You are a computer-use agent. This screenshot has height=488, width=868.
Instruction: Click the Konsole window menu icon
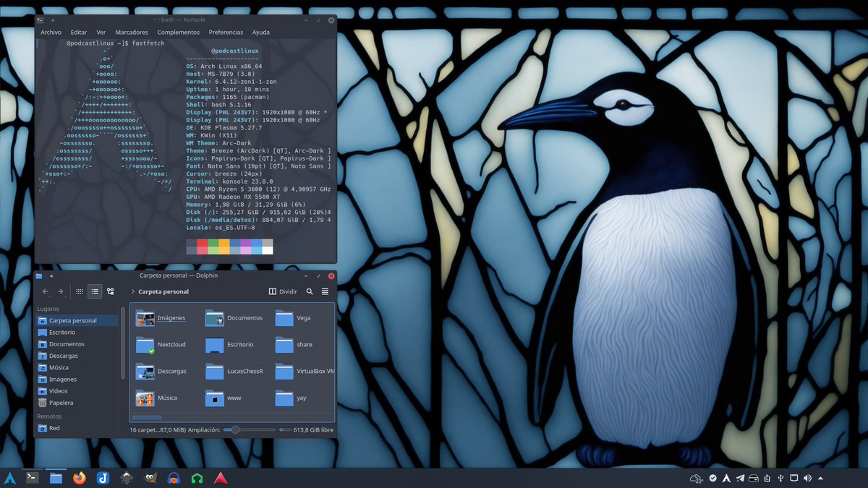click(40, 20)
